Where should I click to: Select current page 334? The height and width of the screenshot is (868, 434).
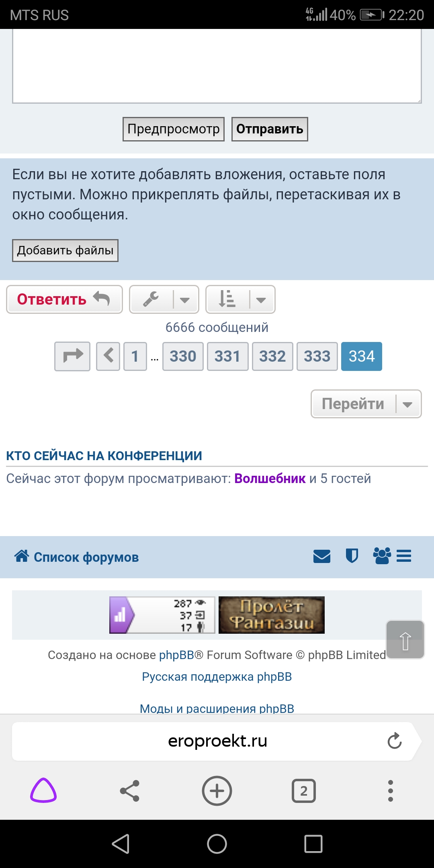tap(362, 356)
